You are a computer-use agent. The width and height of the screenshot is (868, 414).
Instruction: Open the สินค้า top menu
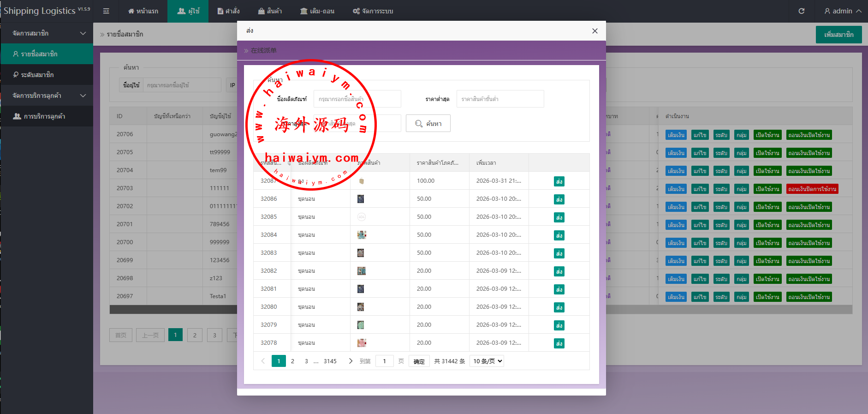(x=270, y=11)
